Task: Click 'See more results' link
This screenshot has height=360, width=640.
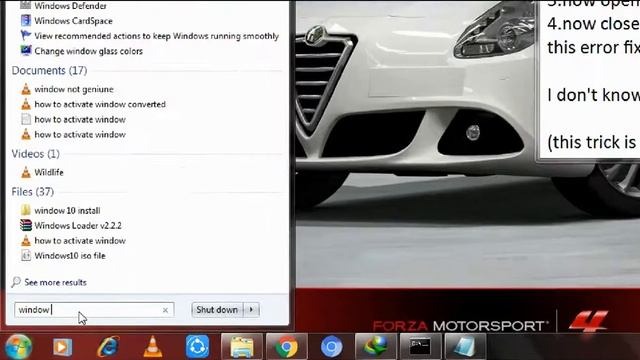Action: pyautogui.click(x=55, y=282)
